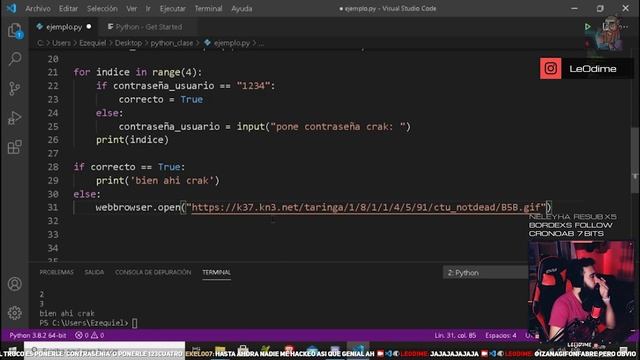Click in 'bien ahi crak' string
640x360 pixels.
[172, 180]
